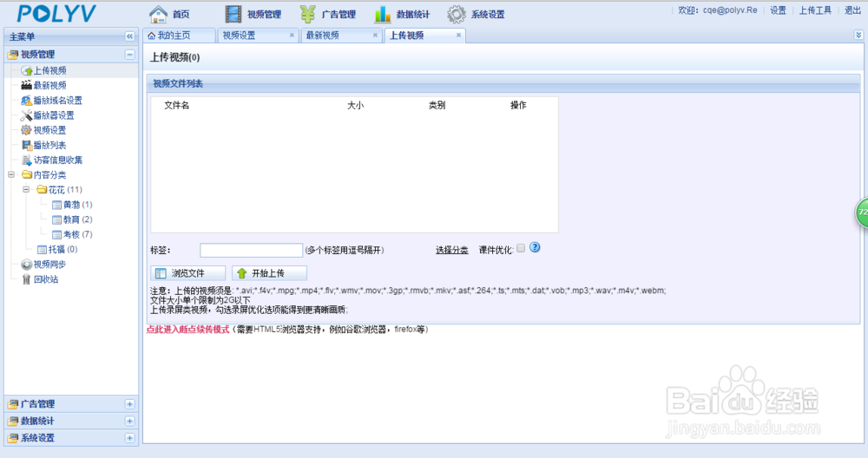Click 退出 logout link
This screenshot has height=458, width=868.
852,10
